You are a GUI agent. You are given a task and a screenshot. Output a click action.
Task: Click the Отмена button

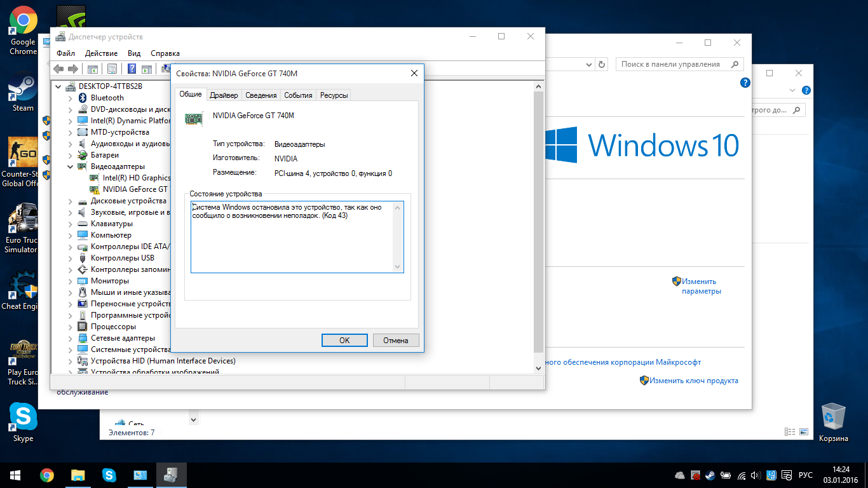396,340
